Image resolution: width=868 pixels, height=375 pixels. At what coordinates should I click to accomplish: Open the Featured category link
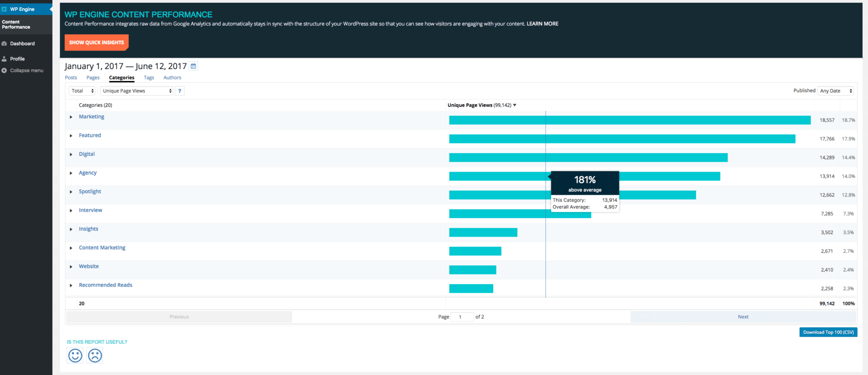90,135
